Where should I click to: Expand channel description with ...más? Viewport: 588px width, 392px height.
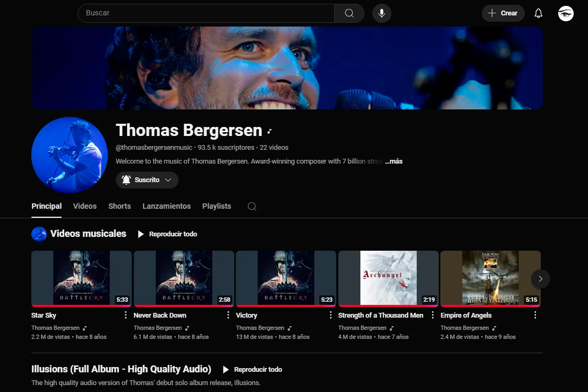394,161
